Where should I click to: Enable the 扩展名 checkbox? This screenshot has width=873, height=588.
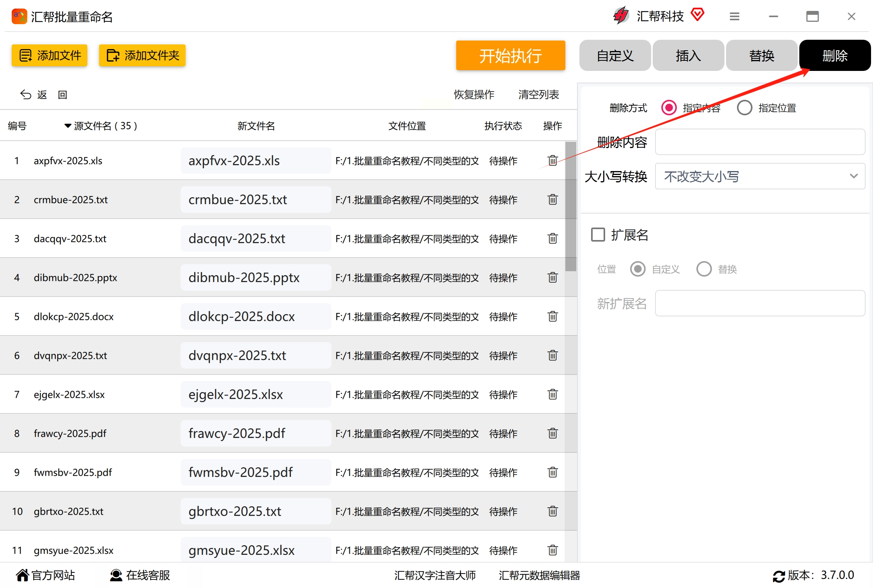(x=598, y=235)
